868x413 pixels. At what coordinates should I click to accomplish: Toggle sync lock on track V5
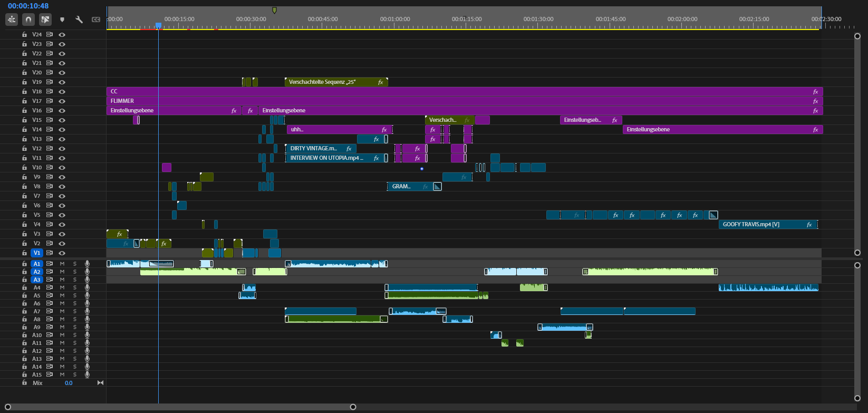50,215
